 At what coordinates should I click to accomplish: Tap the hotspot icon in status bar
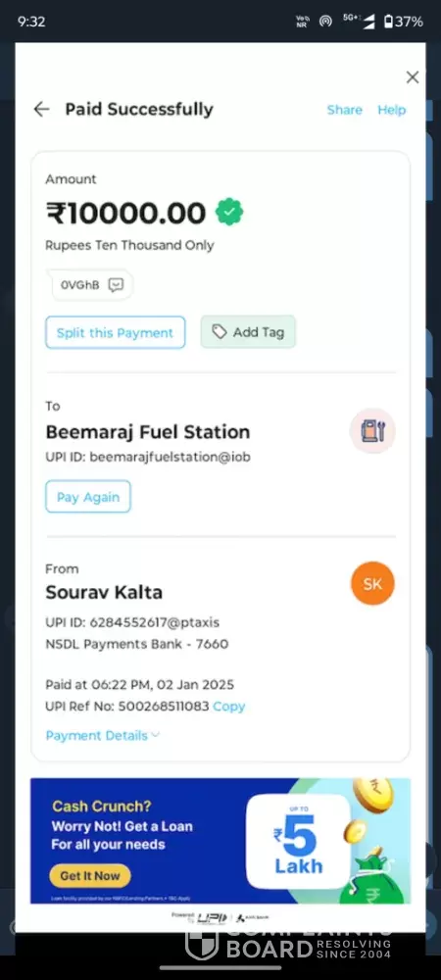[325, 22]
